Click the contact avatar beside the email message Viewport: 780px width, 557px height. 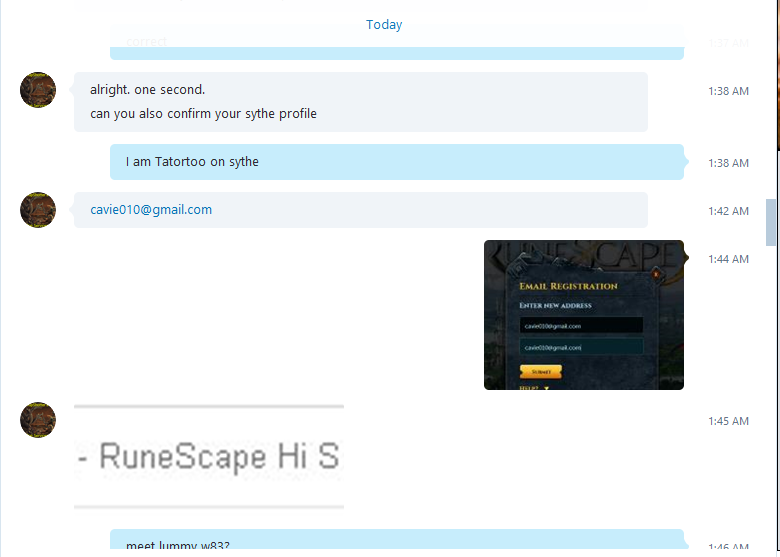(x=38, y=210)
